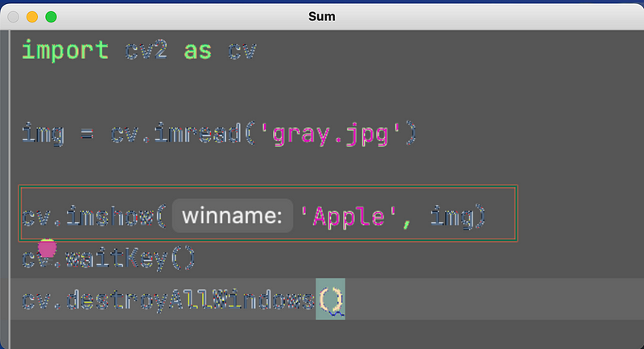The width and height of the screenshot is (644, 349).
Task: Click the 'cv' alias ending the import line
Action: 242,51
